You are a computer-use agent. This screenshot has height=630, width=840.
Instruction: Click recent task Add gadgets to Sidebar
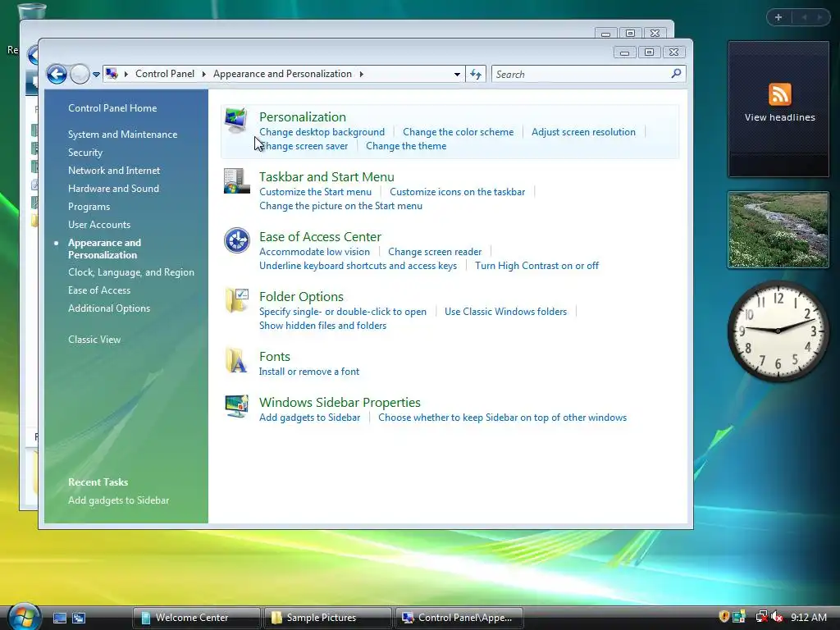[x=118, y=500]
